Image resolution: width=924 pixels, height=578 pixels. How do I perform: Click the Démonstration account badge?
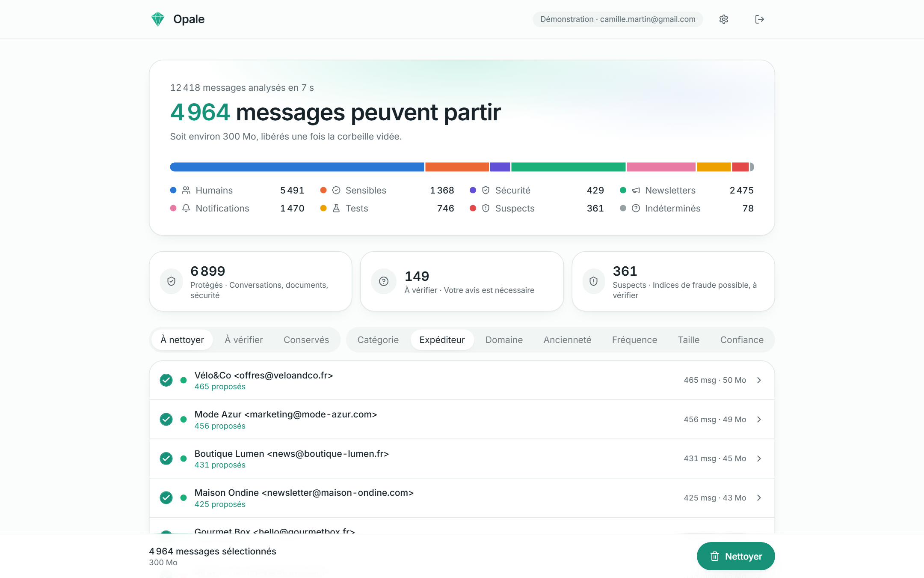tap(618, 19)
